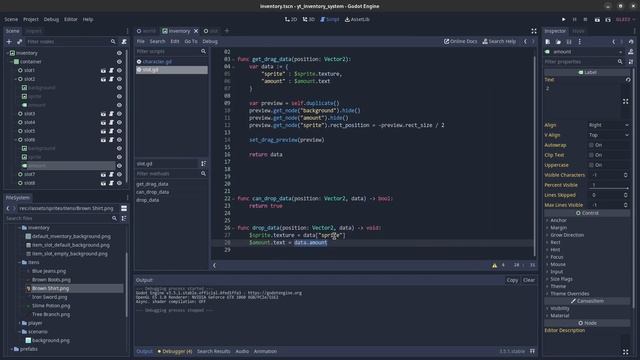The image size is (640, 360).
Task: Go to previous script history arrow
Action: point(525,41)
